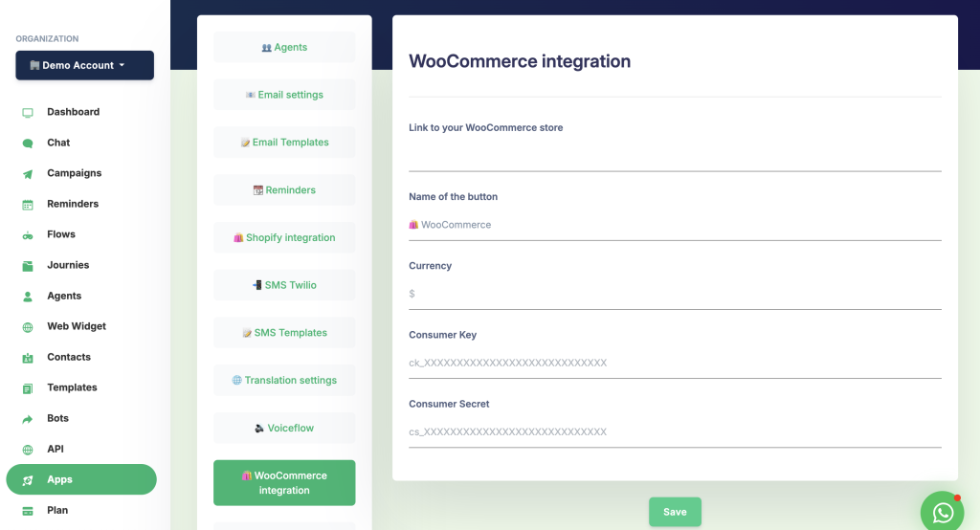Click the WooCommerce store link field
The image size is (980, 530).
[675, 156]
